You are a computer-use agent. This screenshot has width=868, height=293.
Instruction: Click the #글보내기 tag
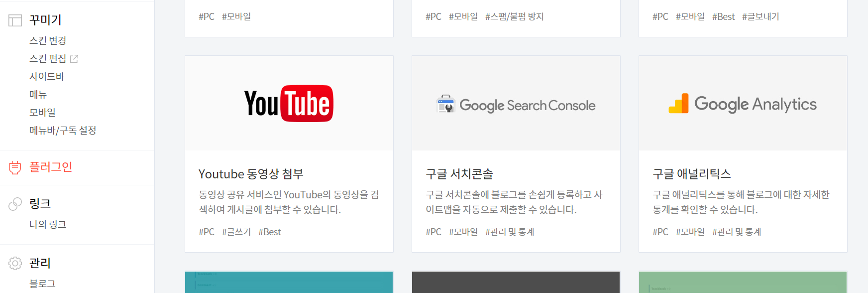[760, 17]
